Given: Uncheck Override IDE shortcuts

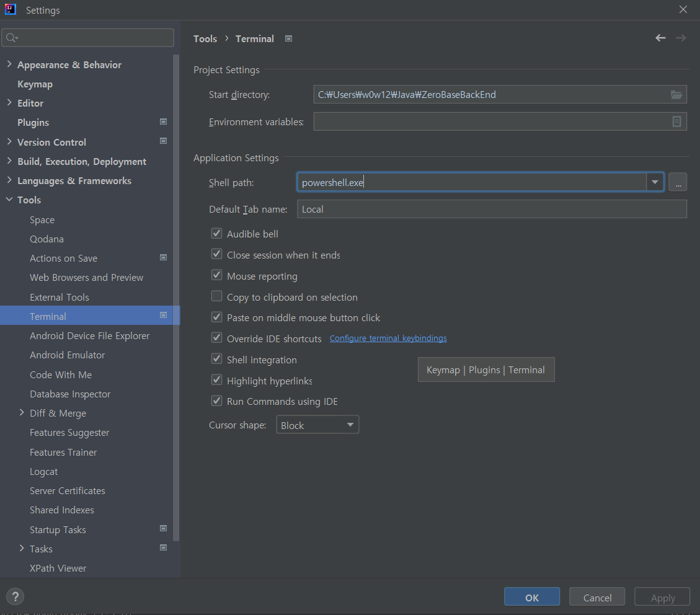Looking at the screenshot, I should click(216, 338).
